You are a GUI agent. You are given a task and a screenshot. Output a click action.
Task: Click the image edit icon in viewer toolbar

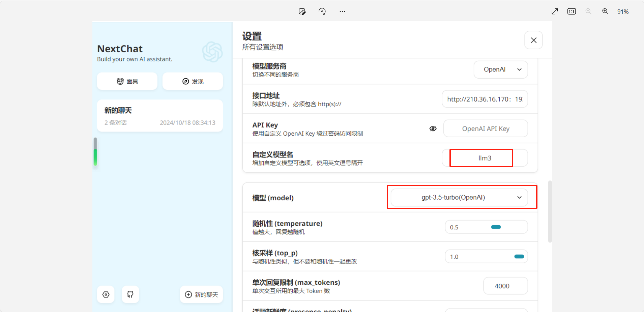[x=302, y=11]
